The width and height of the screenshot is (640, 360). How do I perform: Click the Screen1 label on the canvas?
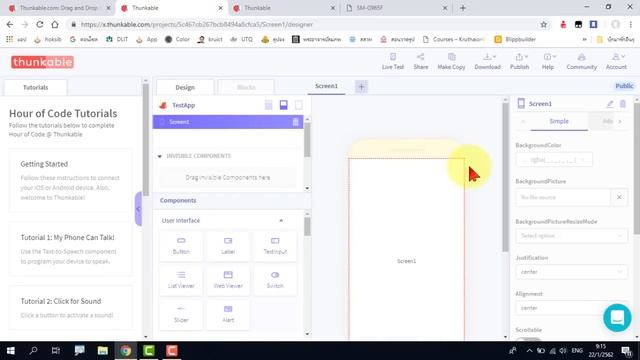[407, 261]
